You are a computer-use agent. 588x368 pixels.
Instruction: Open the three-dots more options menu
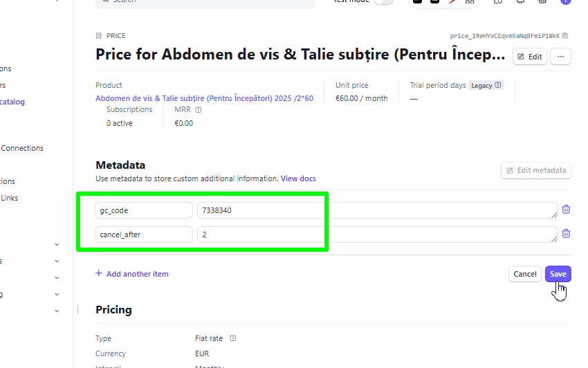(x=560, y=57)
